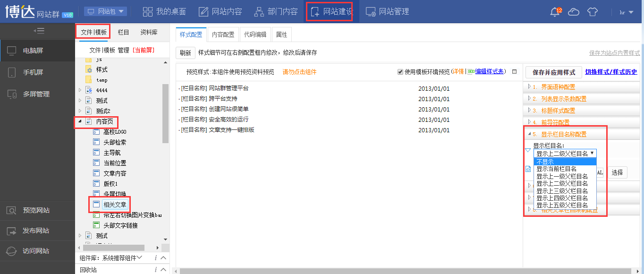Click the 多屏管理 icon

click(12, 94)
